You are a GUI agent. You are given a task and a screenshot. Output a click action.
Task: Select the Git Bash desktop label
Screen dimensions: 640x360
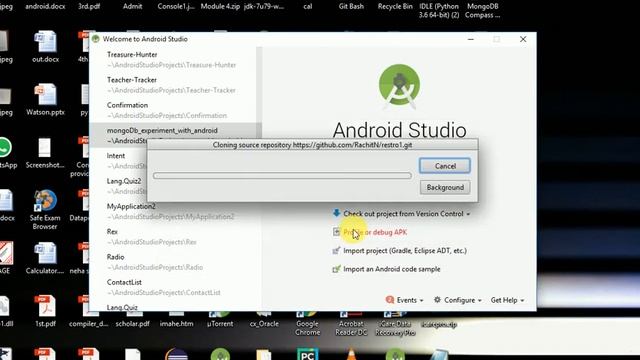coord(351,7)
